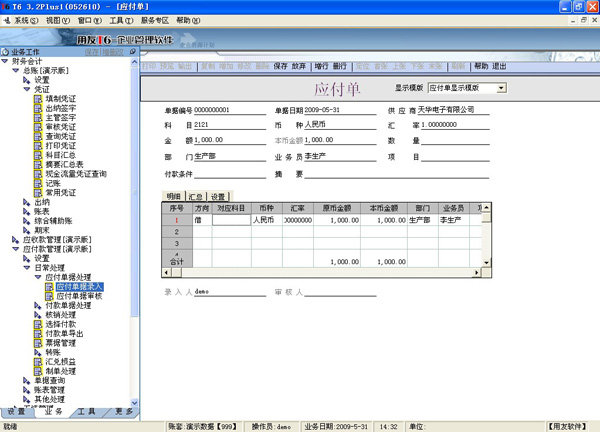Collapse the 应付款管理[演示版] node

point(16,249)
